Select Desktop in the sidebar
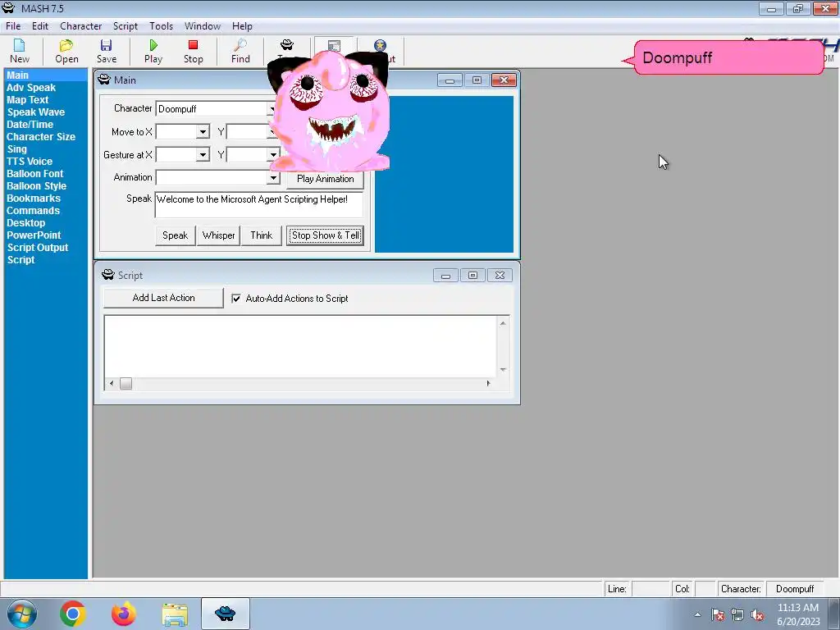Image resolution: width=840 pixels, height=630 pixels. tap(25, 223)
